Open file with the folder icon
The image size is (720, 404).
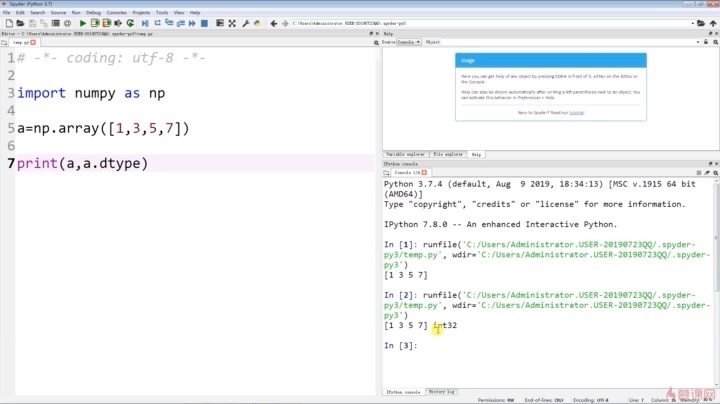pyautogui.click(x=20, y=23)
